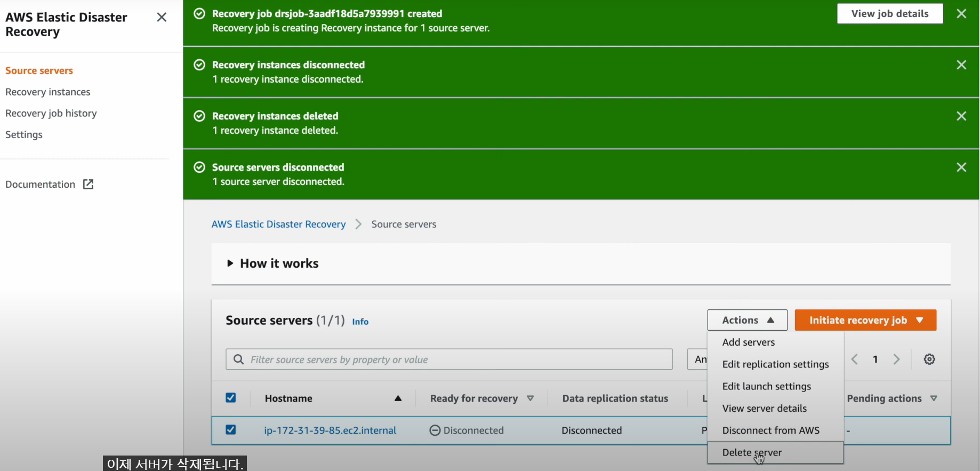Click the Disconnected status icon in the row
Viewport: 980px width, 471px height.
435,430
